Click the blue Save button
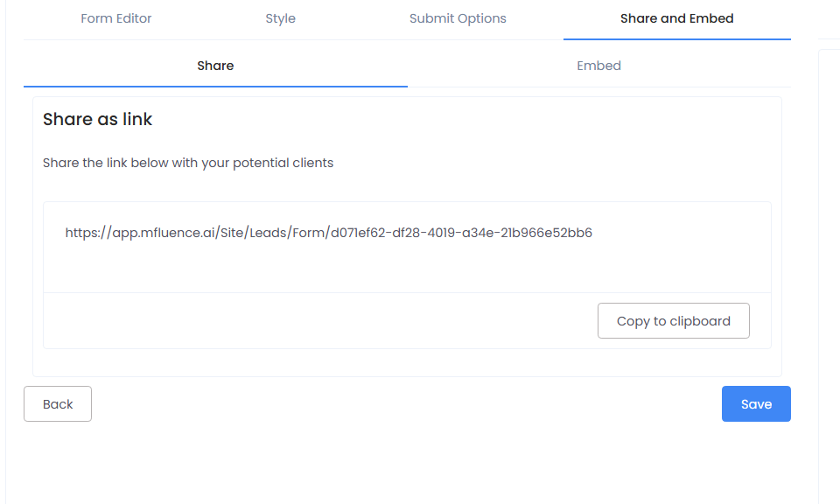The height and width of the screenshot is (504, 840). coord(756,404)
